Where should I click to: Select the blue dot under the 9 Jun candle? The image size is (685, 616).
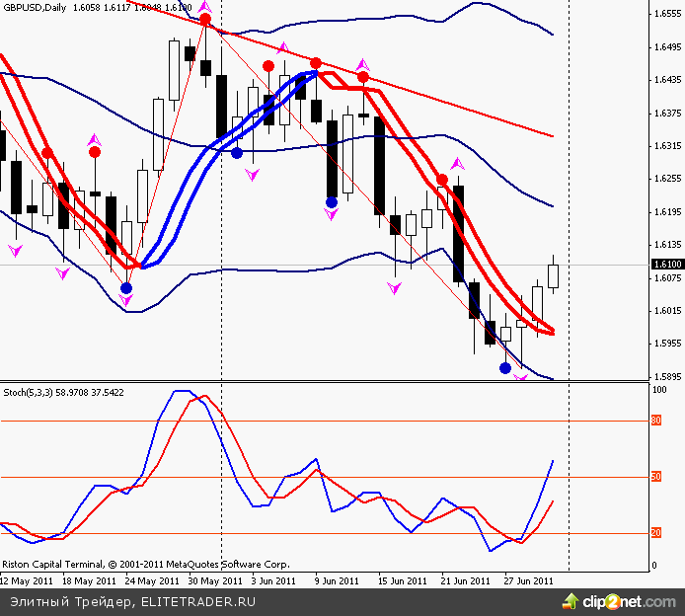coord(332,202)
